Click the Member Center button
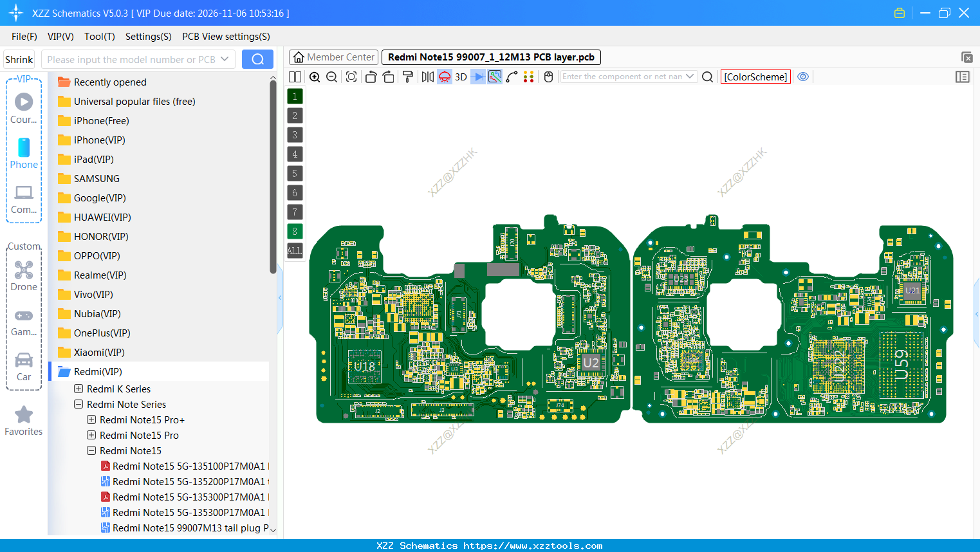The width and height of the screenshot is (980, 552). (333, 57)
